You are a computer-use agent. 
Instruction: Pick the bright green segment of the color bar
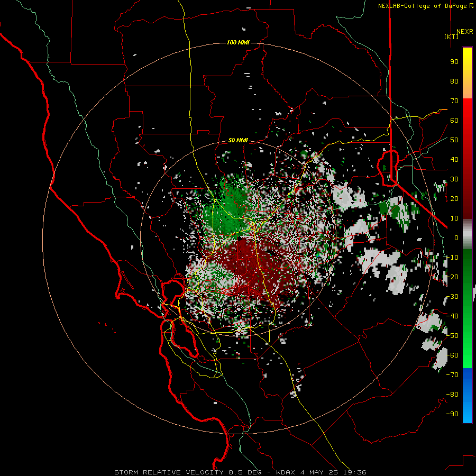[x=467, y=349]
